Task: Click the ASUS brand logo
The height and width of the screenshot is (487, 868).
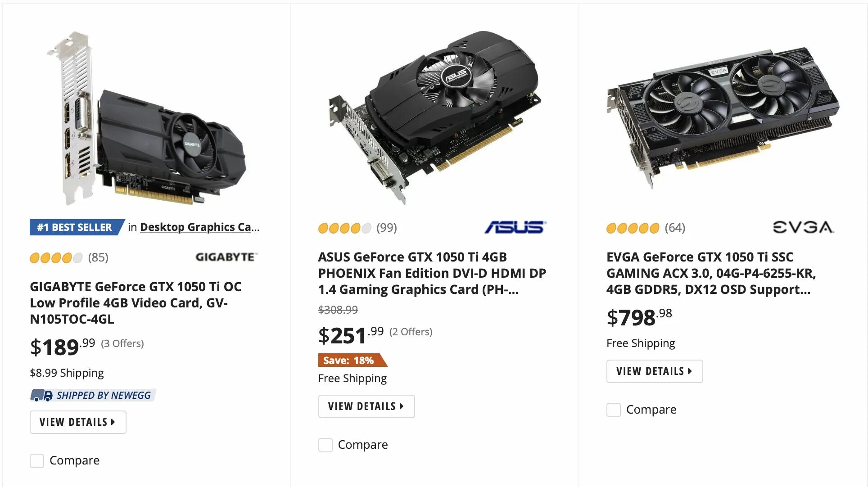Action: click(x=515, y=227)
